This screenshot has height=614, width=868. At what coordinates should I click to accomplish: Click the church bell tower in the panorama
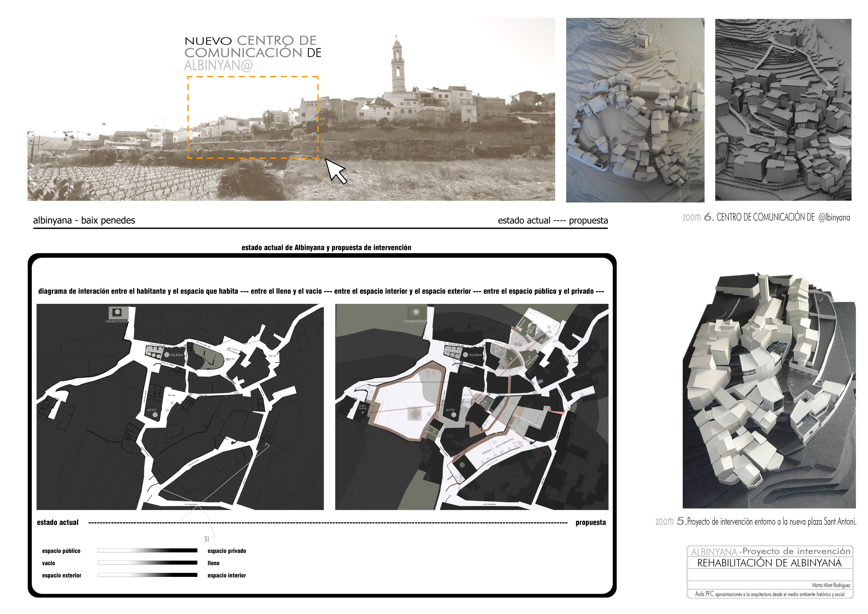[397, 64]
